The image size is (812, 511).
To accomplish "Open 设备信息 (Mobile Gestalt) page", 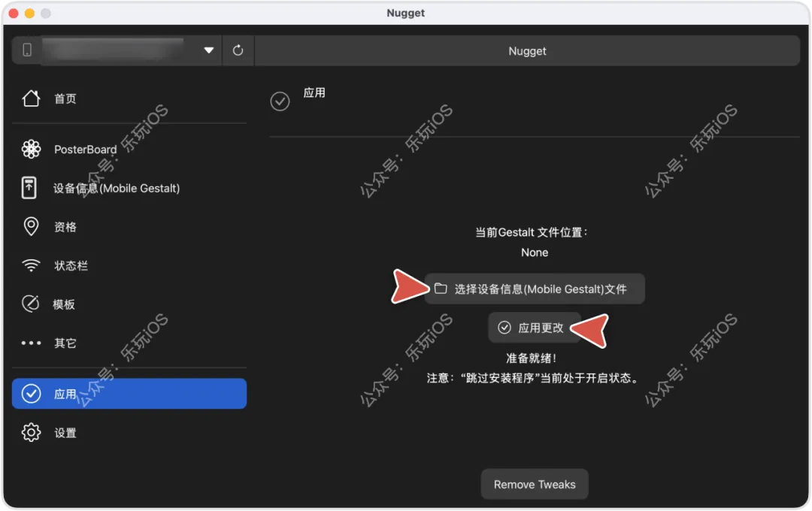I will (129, 188).
